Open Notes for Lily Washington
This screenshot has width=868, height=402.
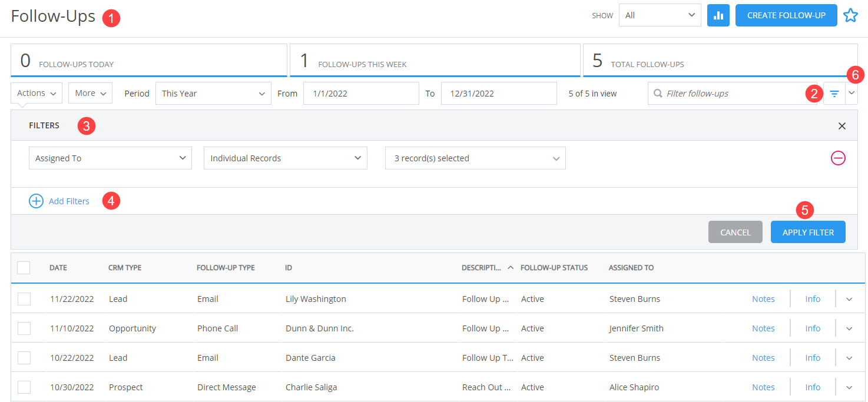(763, 299)
